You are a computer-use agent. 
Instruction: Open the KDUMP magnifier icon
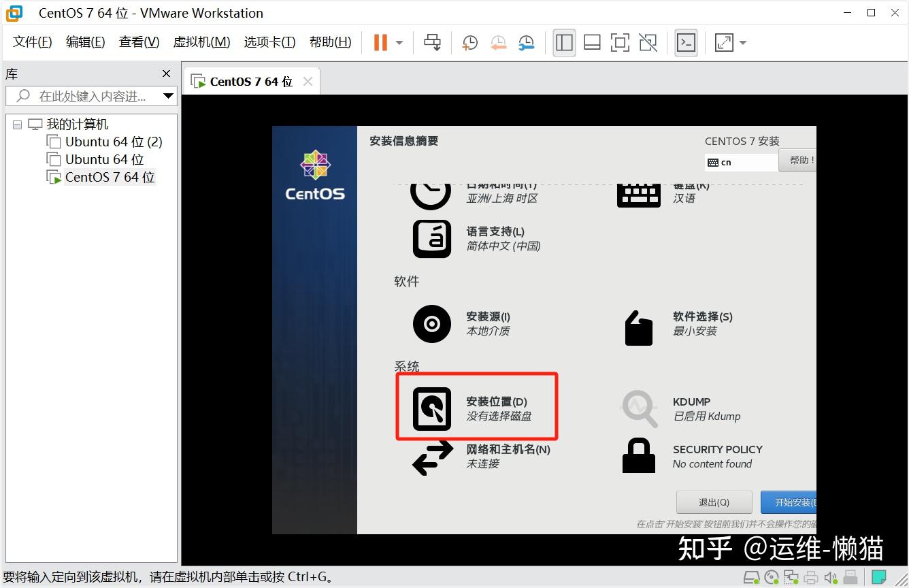click(640, 408)
